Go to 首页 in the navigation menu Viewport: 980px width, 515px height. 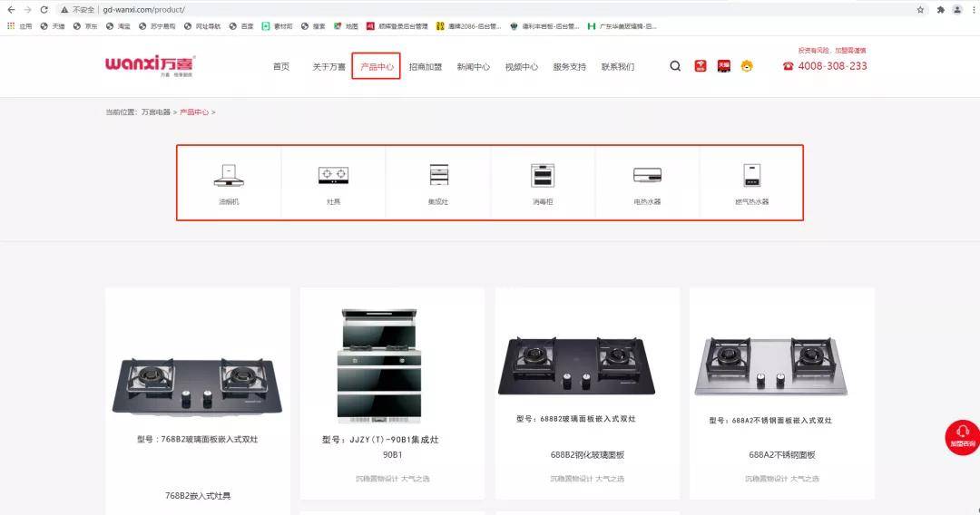click(x=281, y=67)
